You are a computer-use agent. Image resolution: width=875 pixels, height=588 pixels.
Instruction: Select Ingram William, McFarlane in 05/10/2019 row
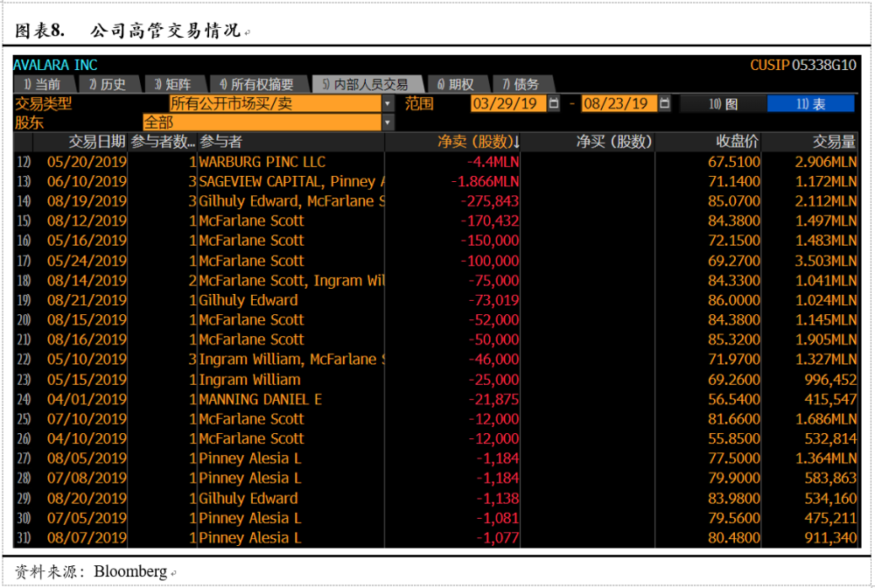coord(292,360)
